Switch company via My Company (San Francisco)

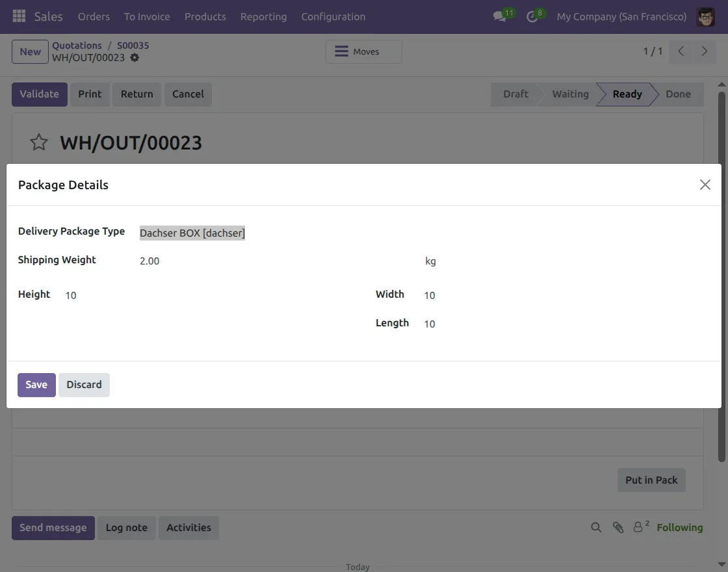pos(621,17)
